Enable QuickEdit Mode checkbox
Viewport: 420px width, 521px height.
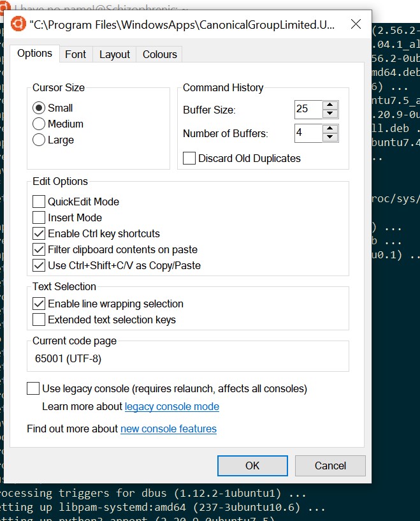[39, 202]
